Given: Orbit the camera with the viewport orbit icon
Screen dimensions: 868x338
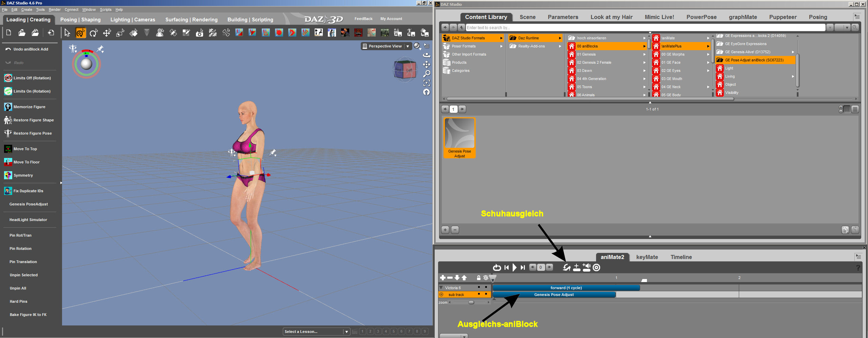Looking at the screenshot, I should (427, 55).
